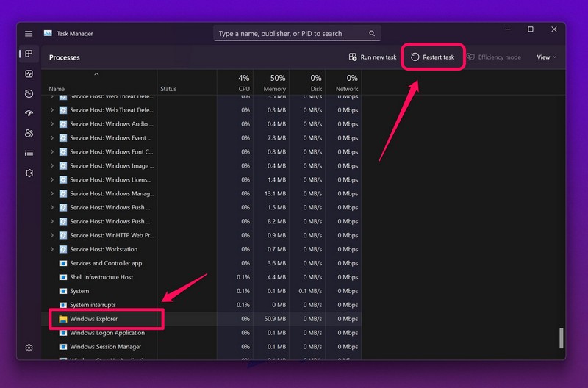The height and width of the screenshot is (388, 588).
Task: Select the Processes sidebar icon
Action: 29,54
